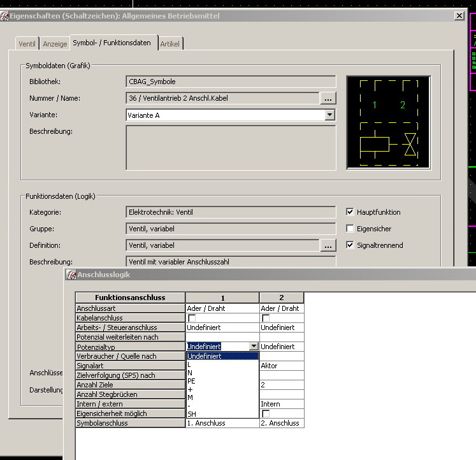This screenshot has height=460, width=476.
Task: Collapse the Potenzialtyp dropdown arrow in column 1
Action: pos(254,346)
